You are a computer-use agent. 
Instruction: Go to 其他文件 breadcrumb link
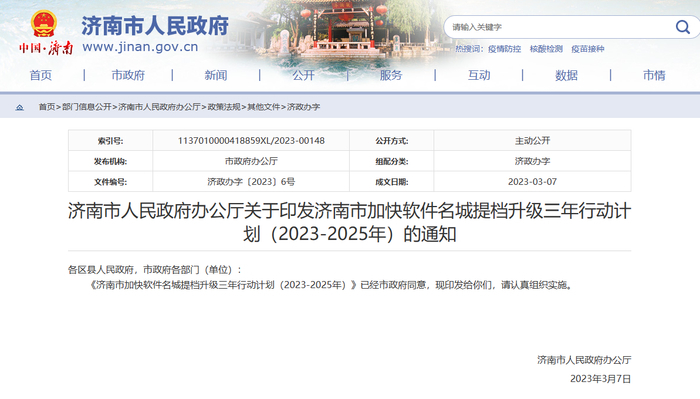pyautogui.click(x=264, y=107)
